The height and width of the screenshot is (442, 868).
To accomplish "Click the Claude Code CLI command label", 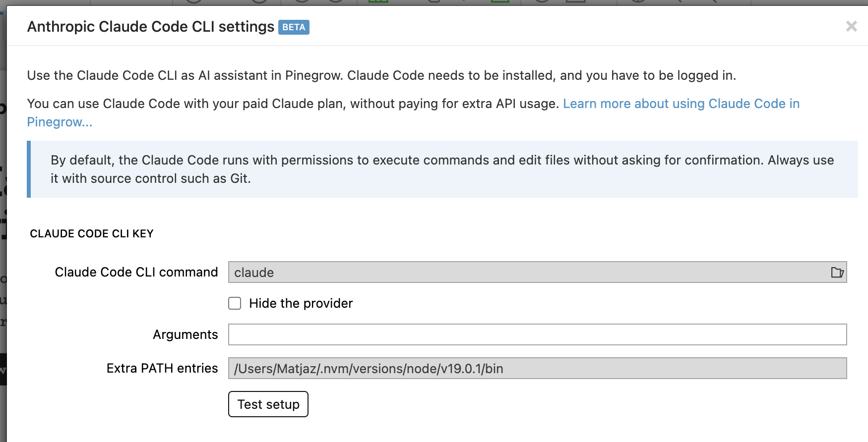I will click(x=136, y=272).
